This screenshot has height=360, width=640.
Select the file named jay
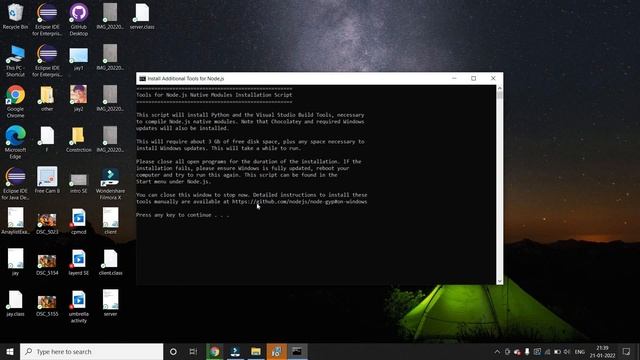15,262
